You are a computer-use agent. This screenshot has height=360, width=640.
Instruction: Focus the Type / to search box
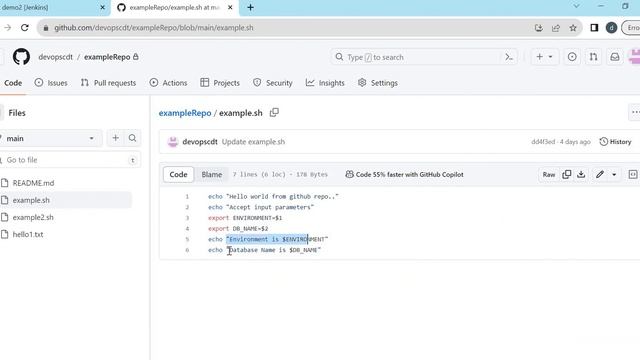[416, 57]
